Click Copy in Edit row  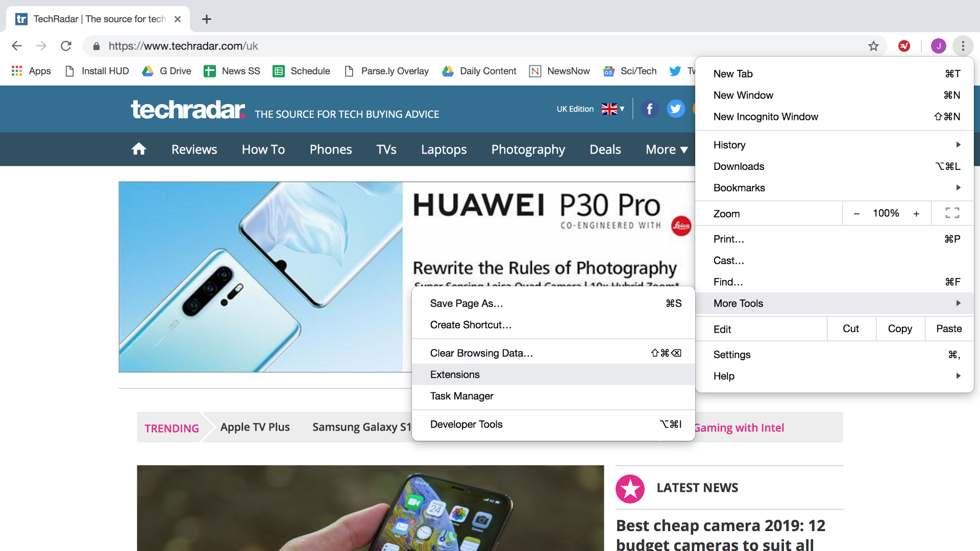pos(900,329)
